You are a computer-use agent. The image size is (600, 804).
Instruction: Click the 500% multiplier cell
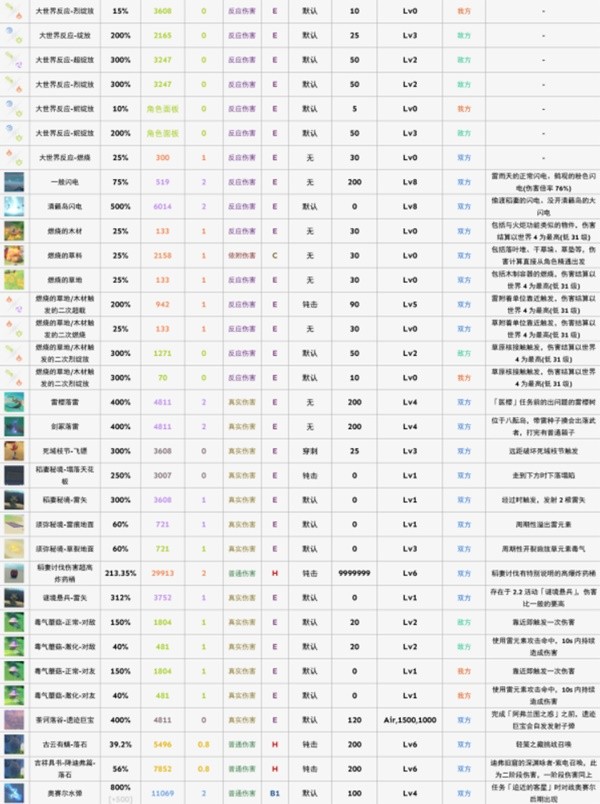point(121,206)
